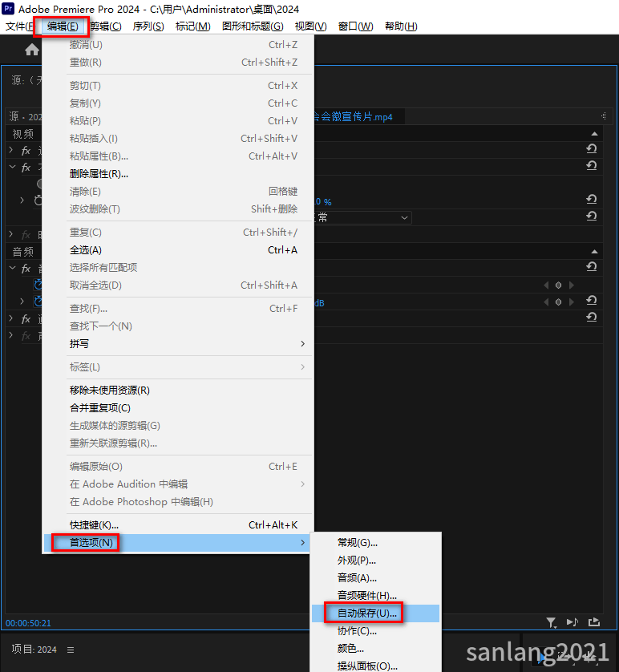Close the open 编辑(E) menu from the menu bar
Viewport: 619px width, 672px height.
[63, 26]
